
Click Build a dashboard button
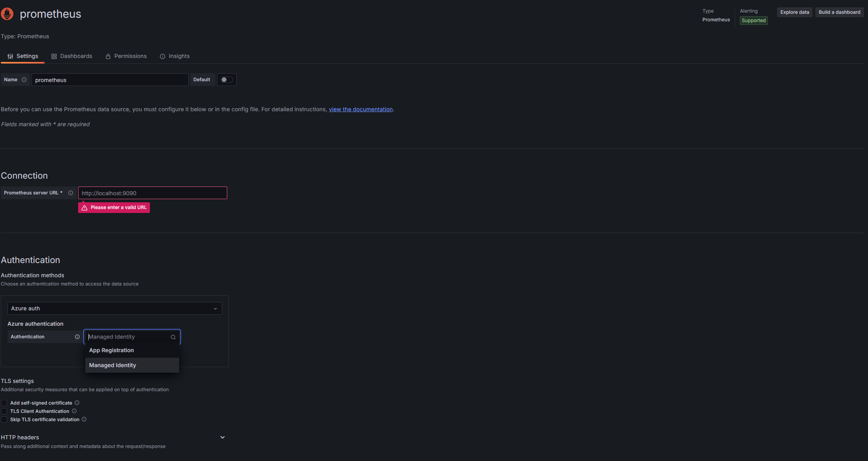pyautogui.click(x=840, y=12)
